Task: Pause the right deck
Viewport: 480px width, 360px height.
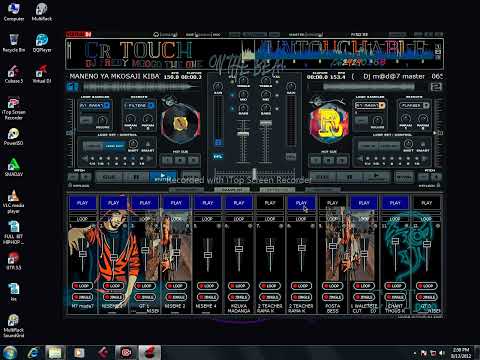Action: tap(349, 177)
